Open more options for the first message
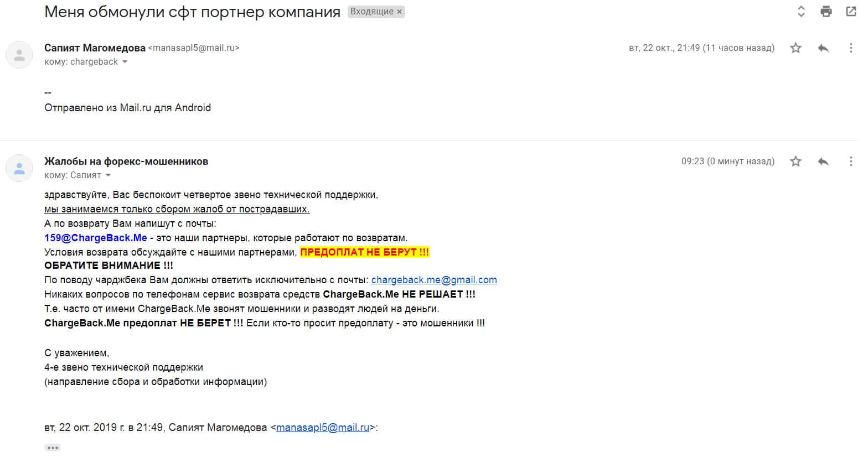Screen dimensions: 868x463 point(851,48)
